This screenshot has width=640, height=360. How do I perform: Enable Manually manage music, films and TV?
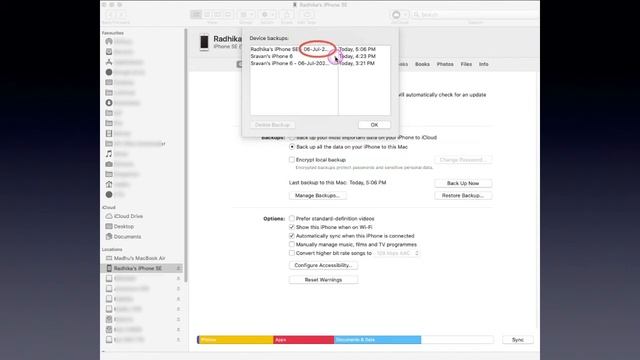(x=292, y=244)
